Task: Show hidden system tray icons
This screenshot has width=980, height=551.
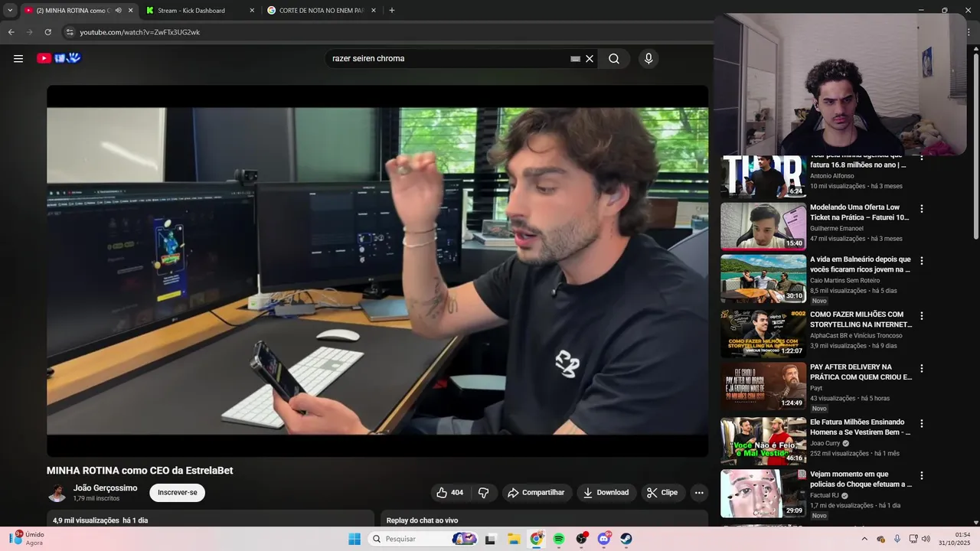Action: pos(864,539)
